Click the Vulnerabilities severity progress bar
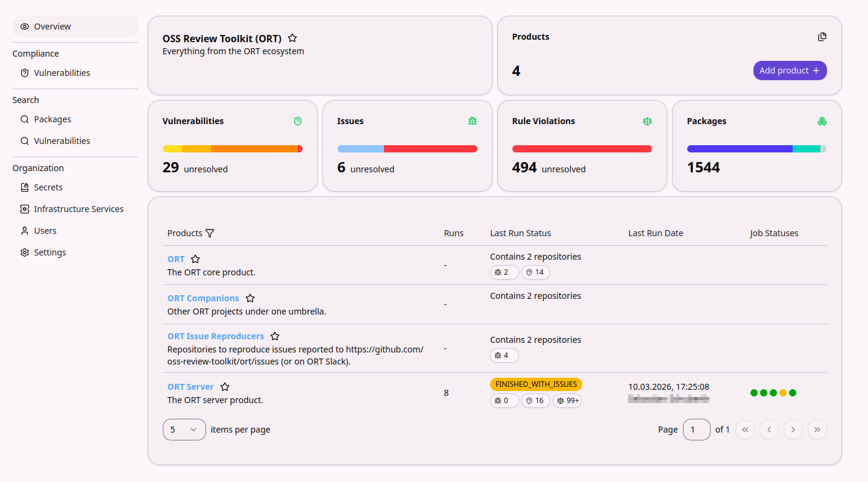 click(x=233, y=149)
